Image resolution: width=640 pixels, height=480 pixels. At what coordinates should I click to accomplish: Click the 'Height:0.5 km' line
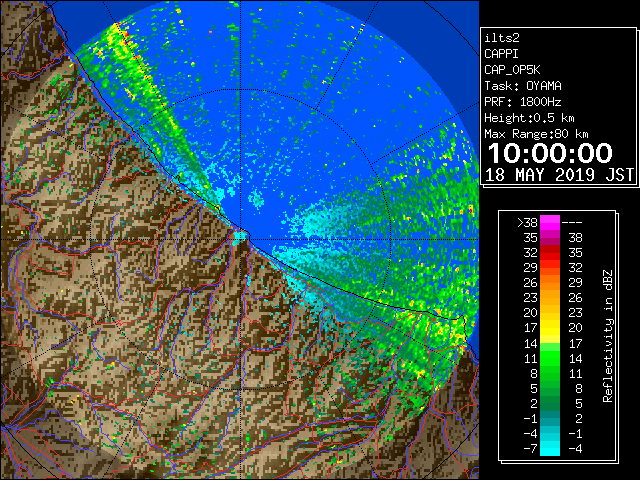tap(529, 118)
